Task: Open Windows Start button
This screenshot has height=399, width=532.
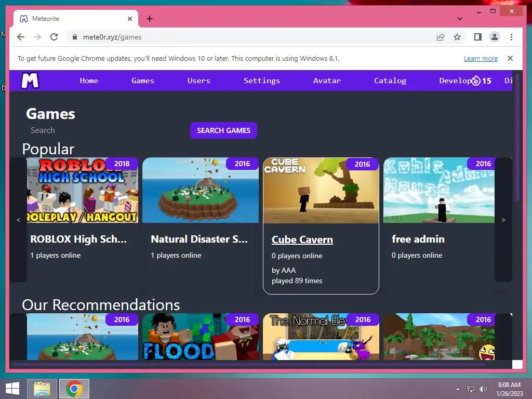Action: point(12,389)
